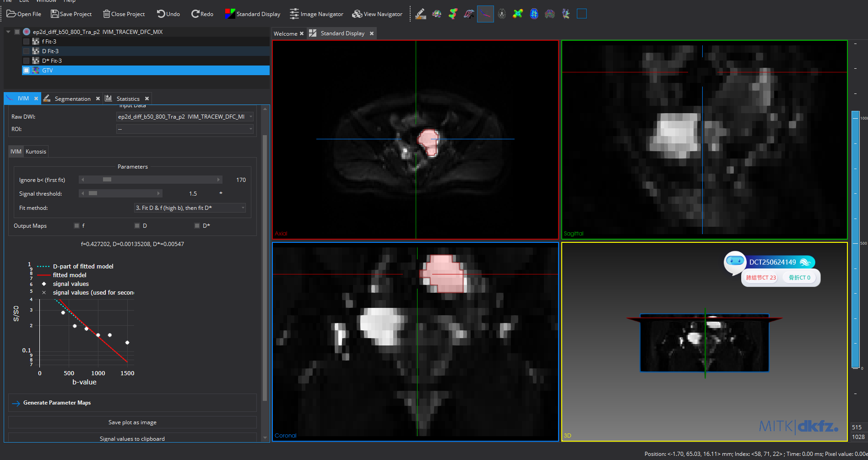Switch to the Kurtosis tab
The height and width of the screenshot is (460, 868).
coord(36,152)
